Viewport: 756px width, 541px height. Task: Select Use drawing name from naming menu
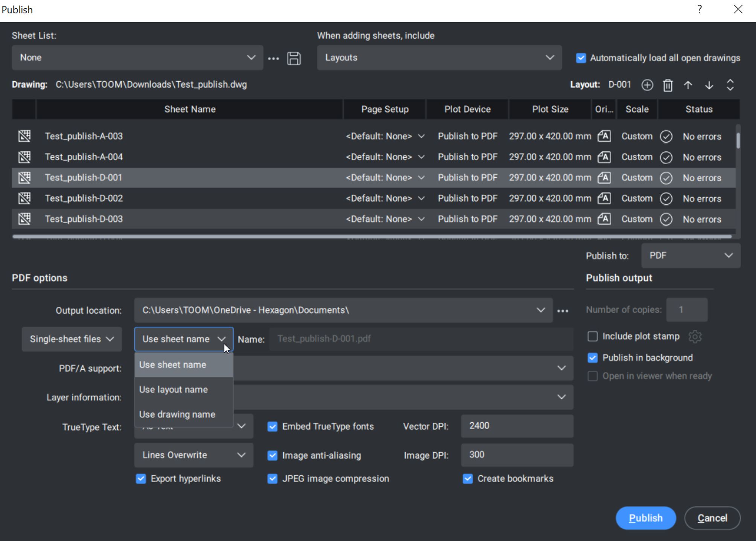(178, 414)
